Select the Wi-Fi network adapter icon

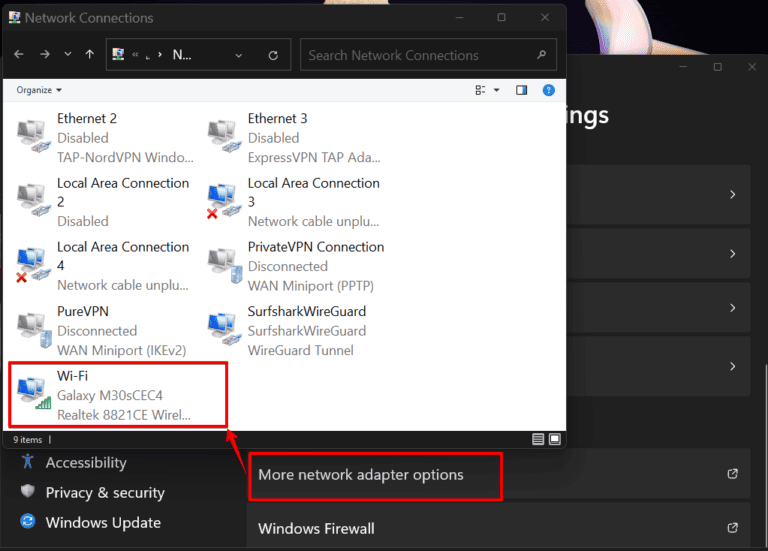tap(33, 394)
